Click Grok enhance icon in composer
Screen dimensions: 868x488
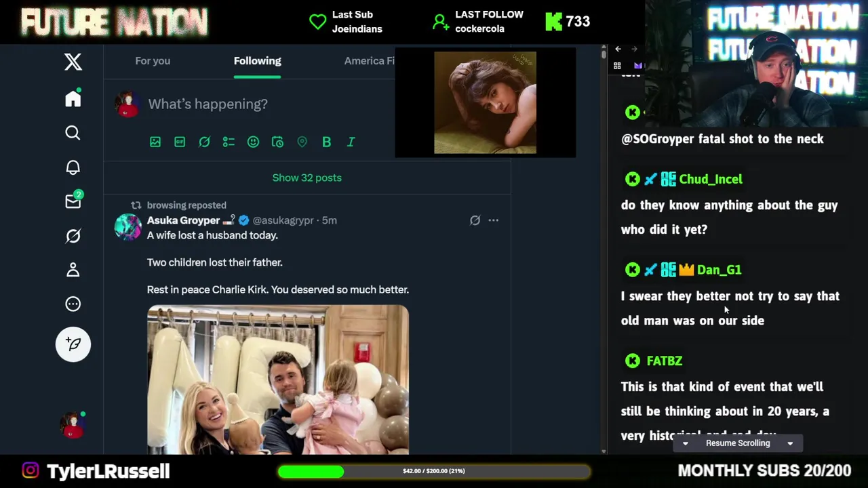pos(204,142)
